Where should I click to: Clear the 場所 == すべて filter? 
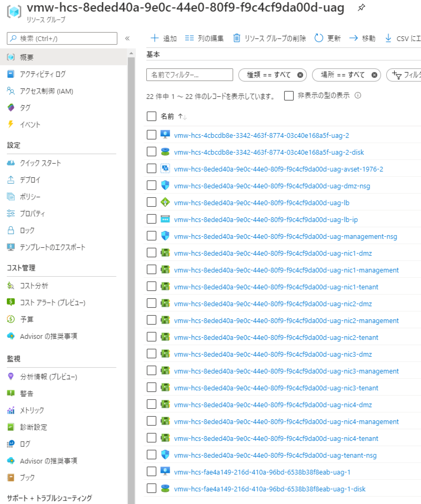(374, 75)
